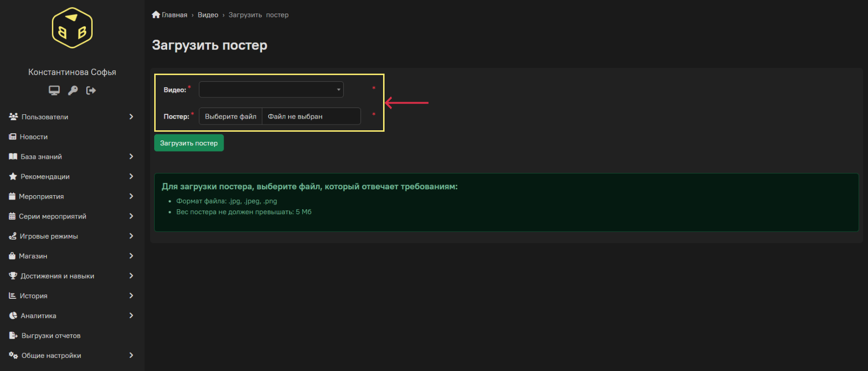Click the Вес постера 5 Мб requirement line
This screenshot has width=868, height=371.
244,212
